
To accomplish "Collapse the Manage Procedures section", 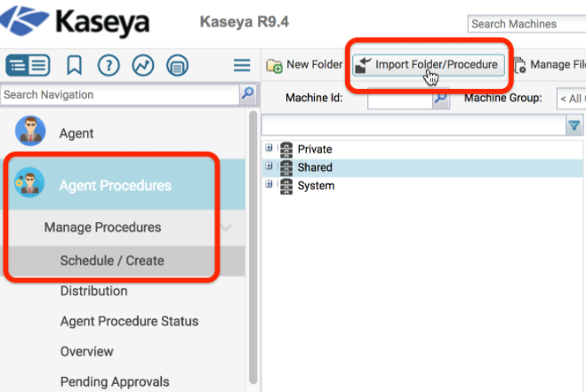I will pyautogui.click(x=123, y=228).
